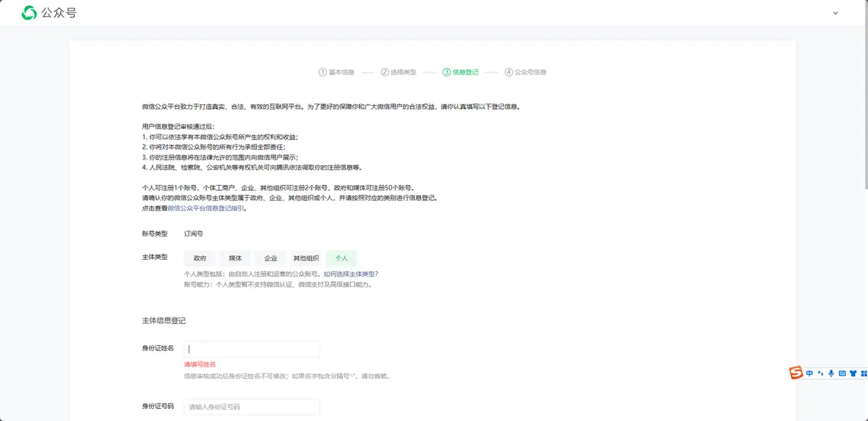Click the 订阅号 account type value

click(194, 234)
